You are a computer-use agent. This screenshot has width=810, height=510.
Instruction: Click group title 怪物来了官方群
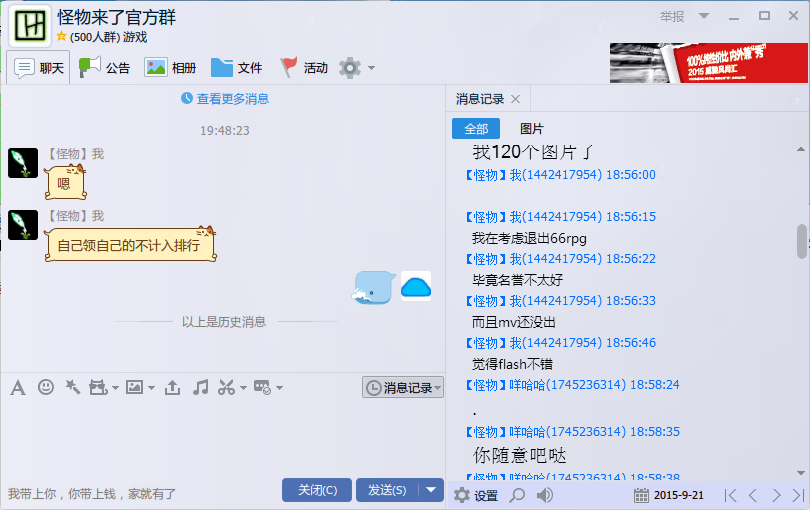[x=117, y=17]
